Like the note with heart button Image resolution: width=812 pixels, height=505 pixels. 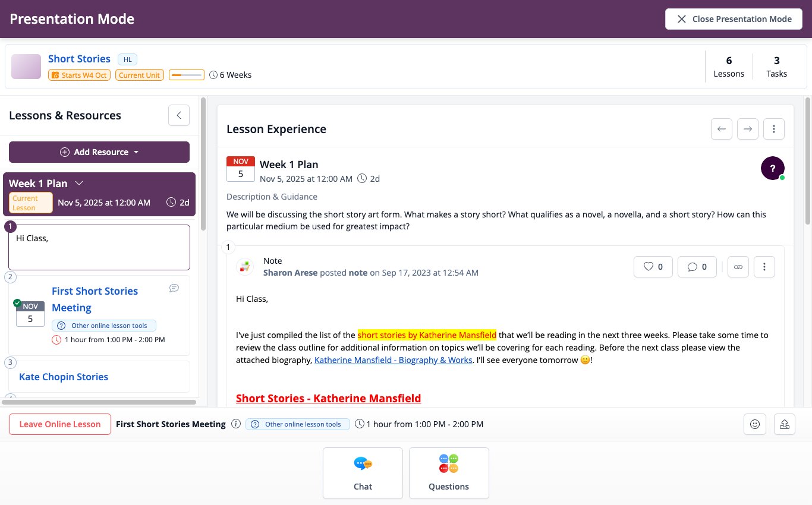coord(653,267)
